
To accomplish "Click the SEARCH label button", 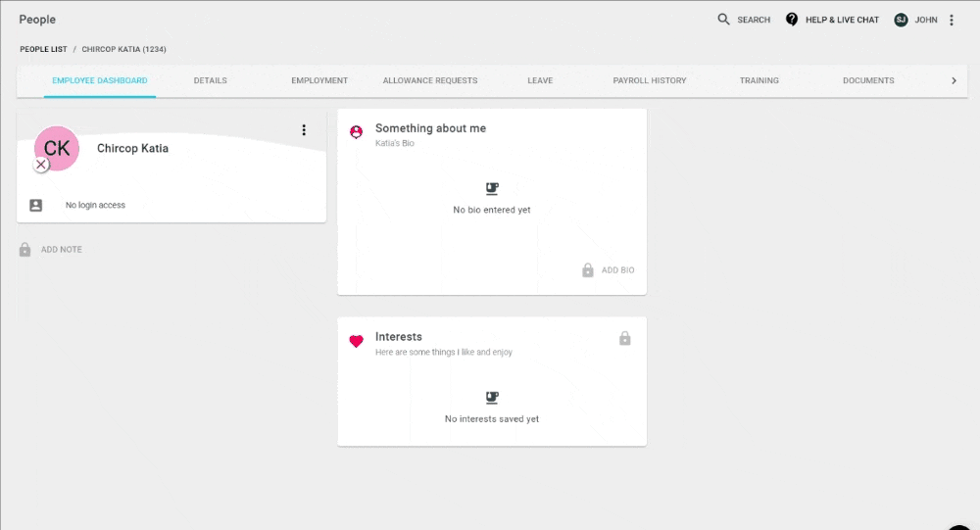I will (x=754, y=20).
